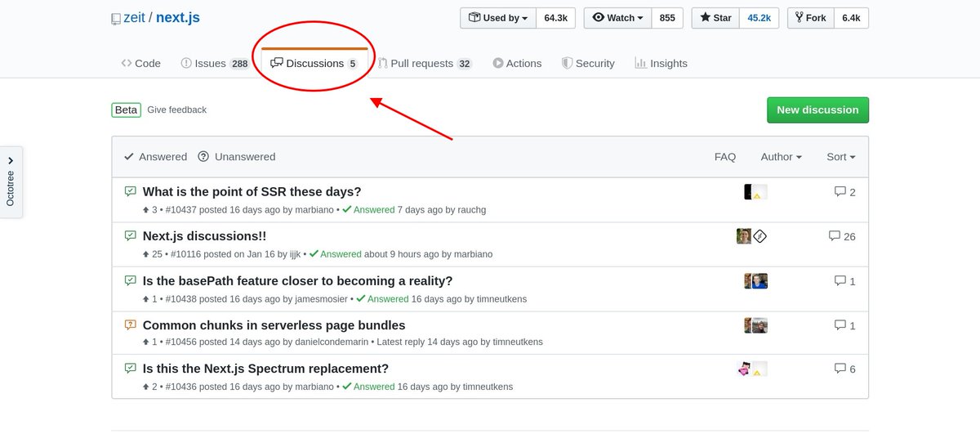Click the zeit owner link

pos(134,17)
